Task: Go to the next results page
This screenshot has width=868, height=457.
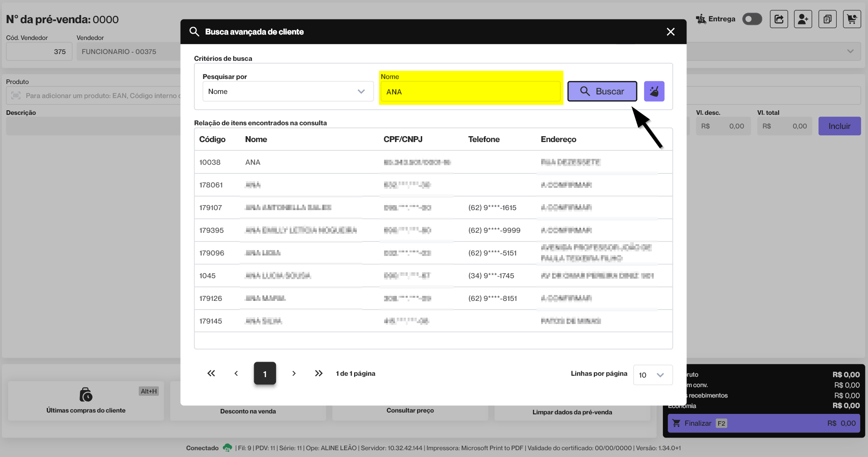Action: click(x=294, y=373)
